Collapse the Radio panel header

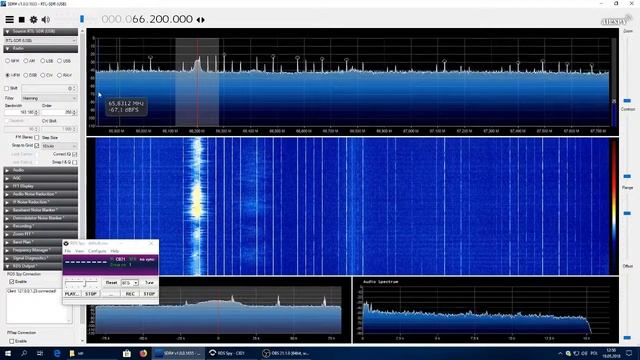pos(40,49)
